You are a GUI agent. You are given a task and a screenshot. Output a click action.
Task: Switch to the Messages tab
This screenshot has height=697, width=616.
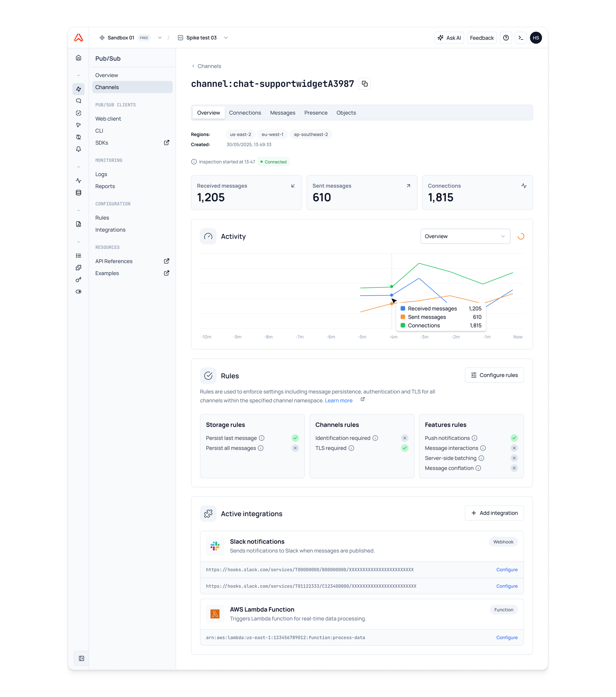click(x=282, y=113)
